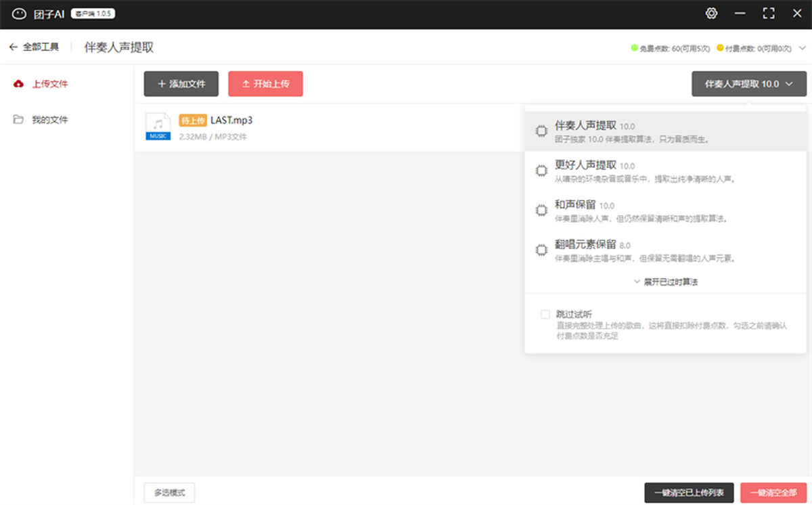Open the 伴奏人声提取 10.0 dropdown
812x505 pixels.
[x=748, y=84]
